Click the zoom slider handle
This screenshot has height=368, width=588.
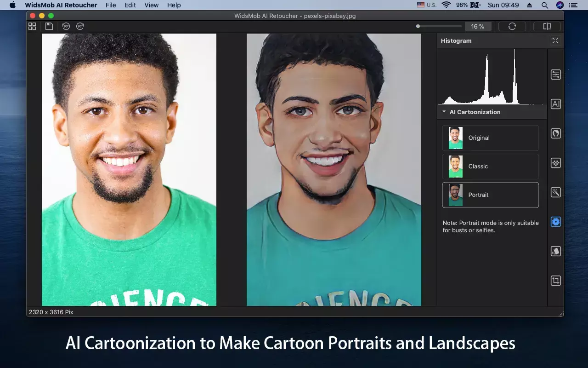pos(418,27)
